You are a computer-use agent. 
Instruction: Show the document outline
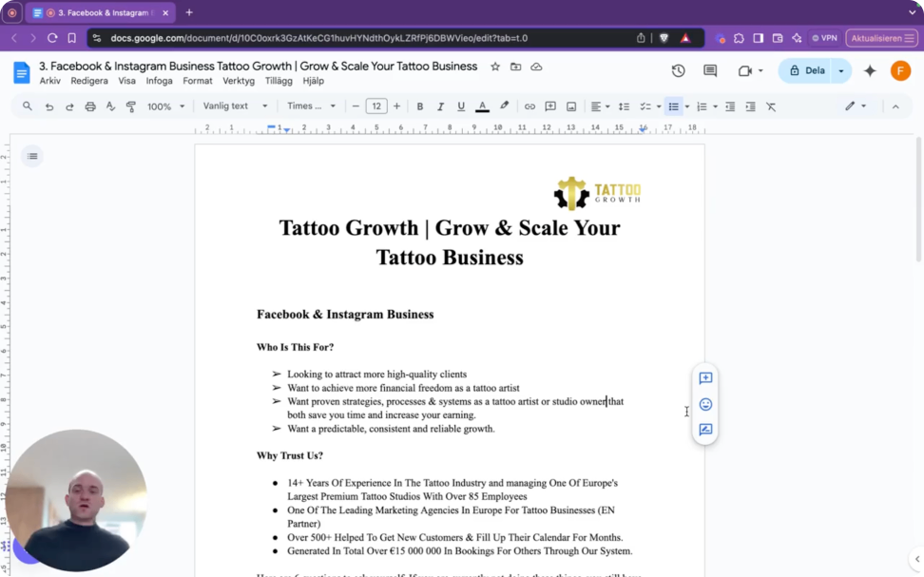pyautogui.click(x=32, y=156)
